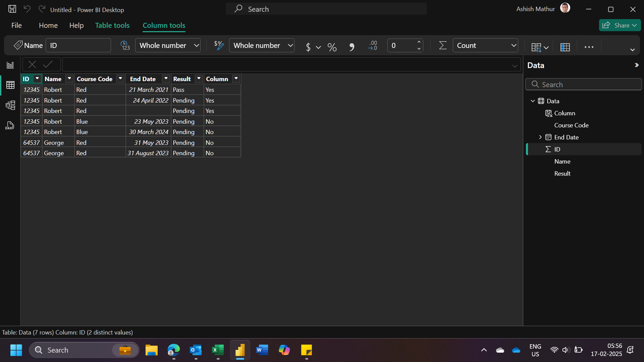Click the Redo arrow icon
Screen dimensions: 644x362
point(42,9)
